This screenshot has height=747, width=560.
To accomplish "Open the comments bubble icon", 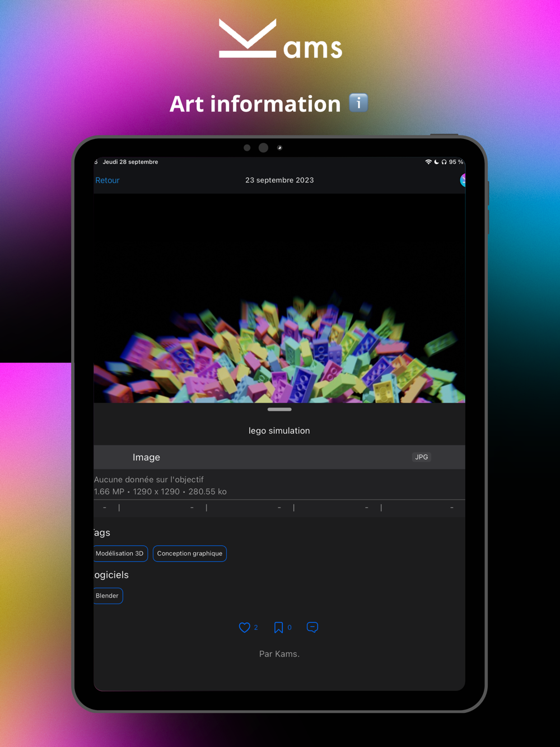I will click(x=312, y=627).
